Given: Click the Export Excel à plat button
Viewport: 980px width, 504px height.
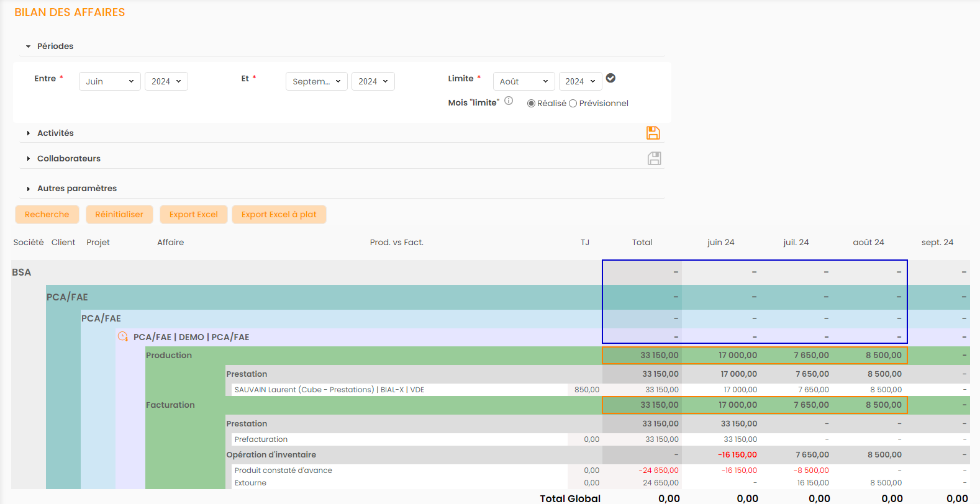Looking at the screenshot, I should (x=279, y=214).
